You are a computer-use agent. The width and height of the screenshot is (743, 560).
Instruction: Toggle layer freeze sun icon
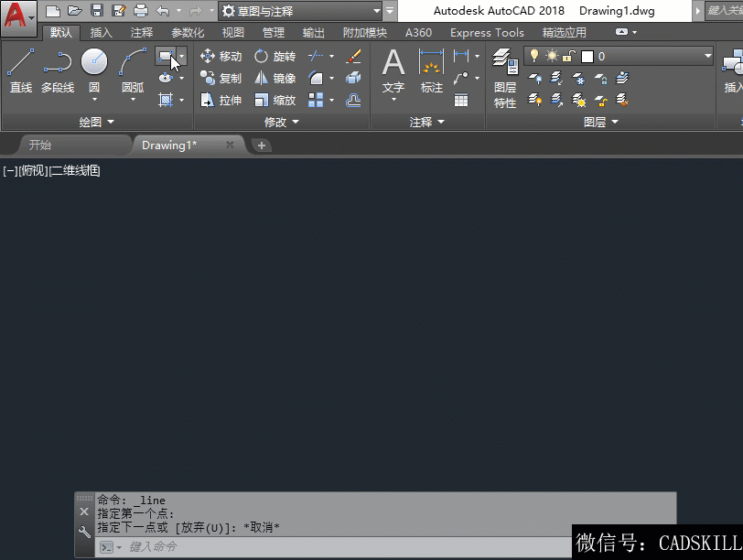[552, 57]
